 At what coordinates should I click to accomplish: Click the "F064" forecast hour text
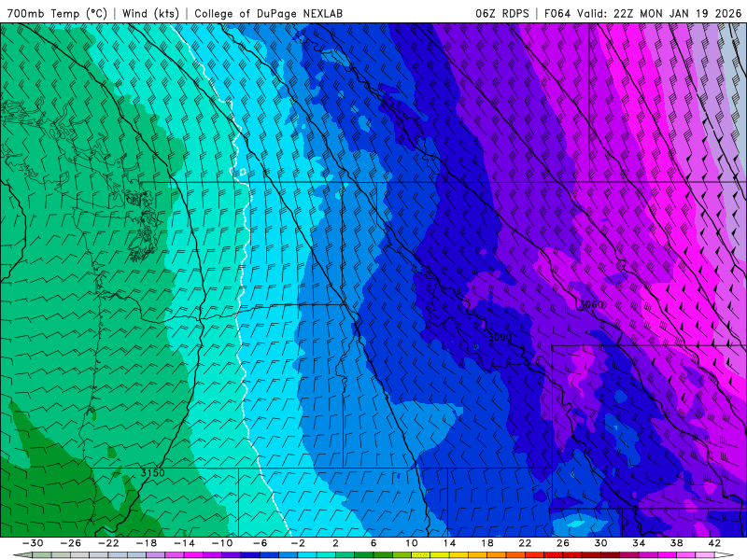pyautogui.click(x=557, y=13)
